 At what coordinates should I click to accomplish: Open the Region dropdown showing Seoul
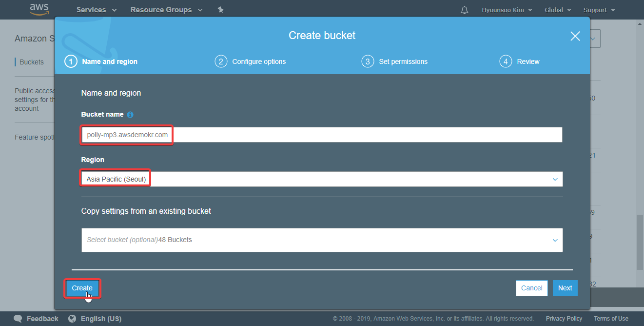322,179
